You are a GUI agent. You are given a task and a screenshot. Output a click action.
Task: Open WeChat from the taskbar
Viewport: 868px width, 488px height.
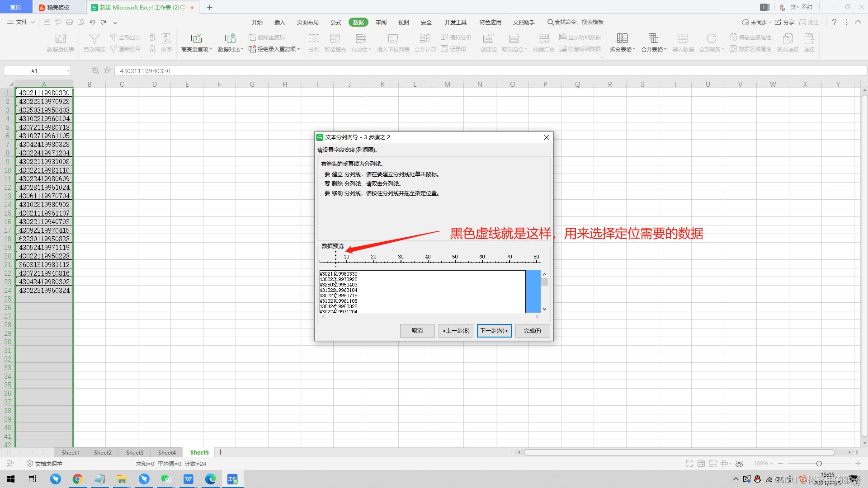coord(166,479)
